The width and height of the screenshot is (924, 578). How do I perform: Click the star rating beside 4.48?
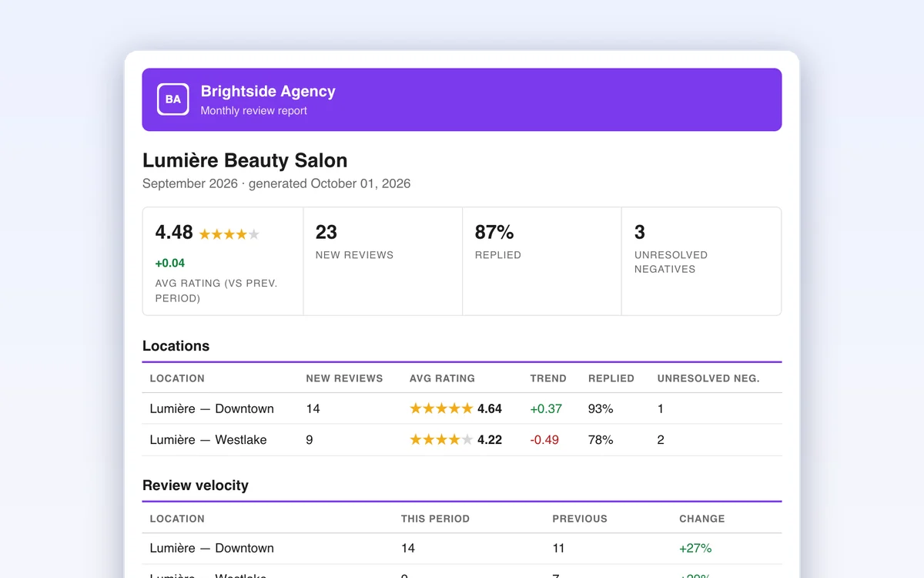[x=229, y=234]
